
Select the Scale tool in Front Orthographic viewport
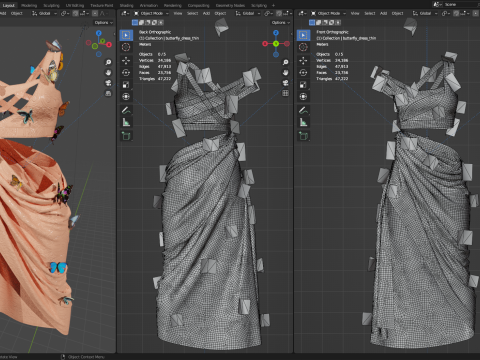303,85
